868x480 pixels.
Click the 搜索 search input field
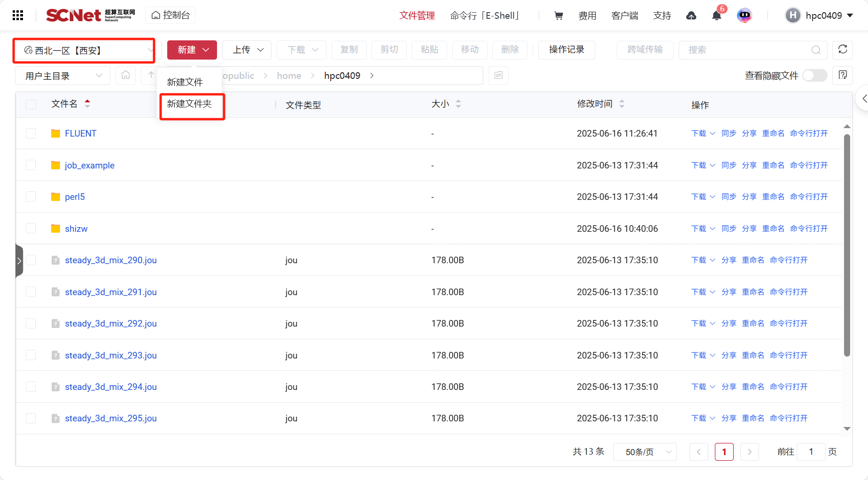pos(747,50)
